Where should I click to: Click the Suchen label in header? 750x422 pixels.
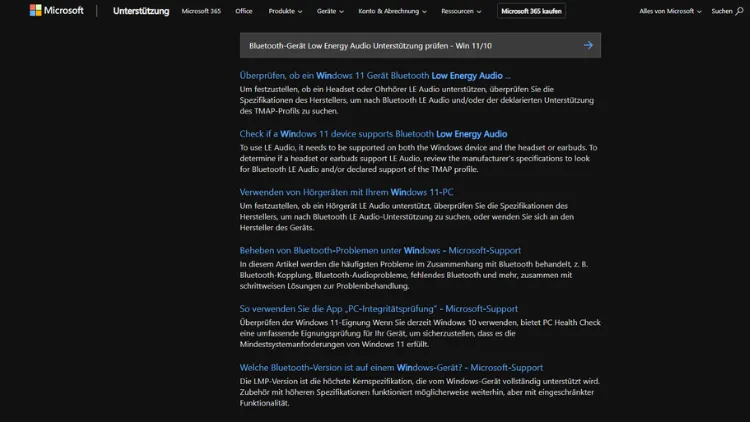pyautogui.click(x=720, y=11)
